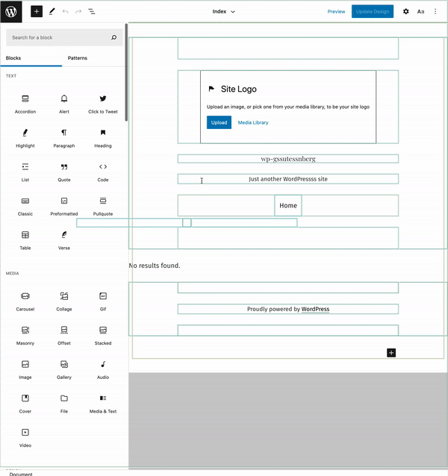
Task: Insert the Quote block
Action: point(64,172)
